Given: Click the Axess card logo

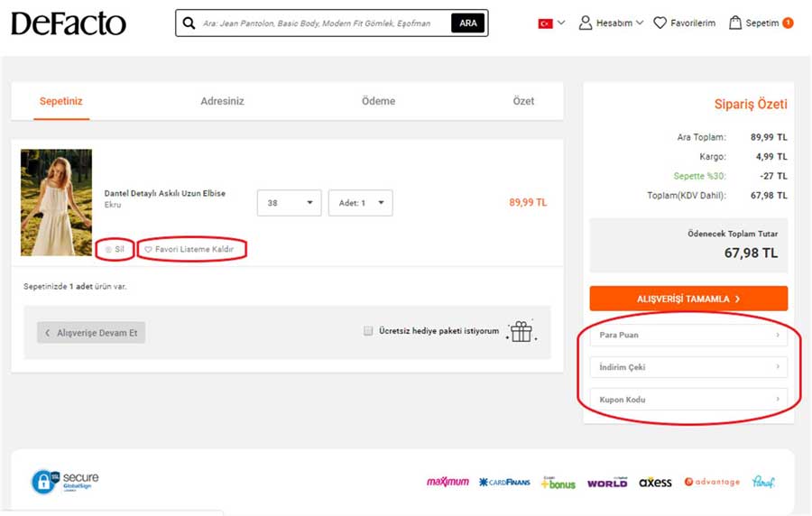Looking at the screenshot, I should (x=655, y=483).
